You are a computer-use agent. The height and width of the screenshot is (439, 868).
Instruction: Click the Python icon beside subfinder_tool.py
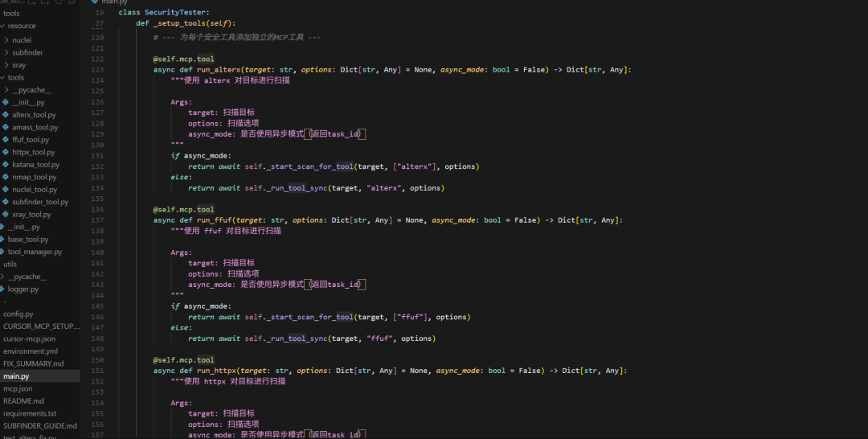coord(5,202)
